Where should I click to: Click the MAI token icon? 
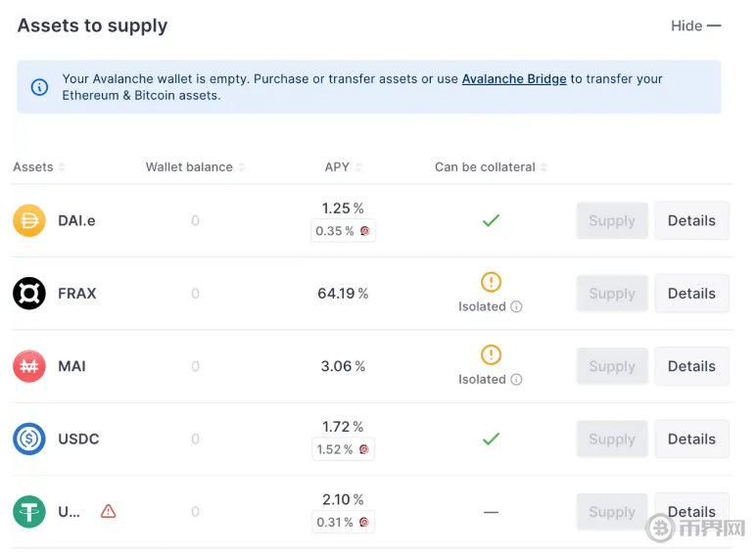29,366
